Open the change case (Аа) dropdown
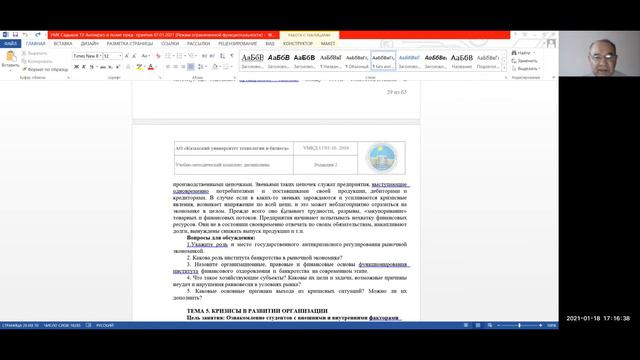The image size is (640, 360). pos(145,56)
